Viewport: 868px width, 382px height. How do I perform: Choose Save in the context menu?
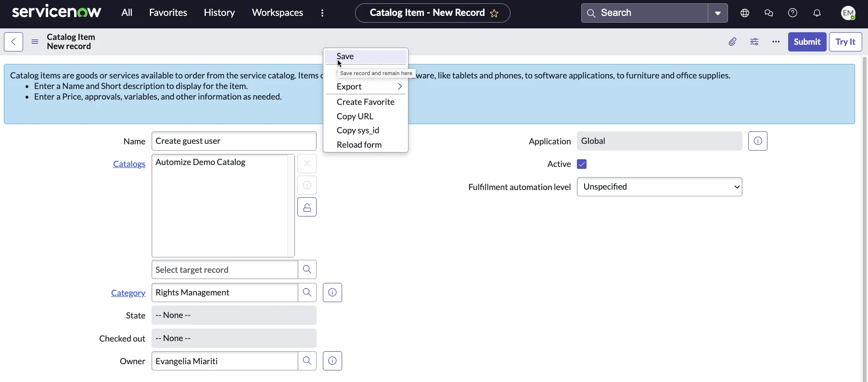click(345, 56)
